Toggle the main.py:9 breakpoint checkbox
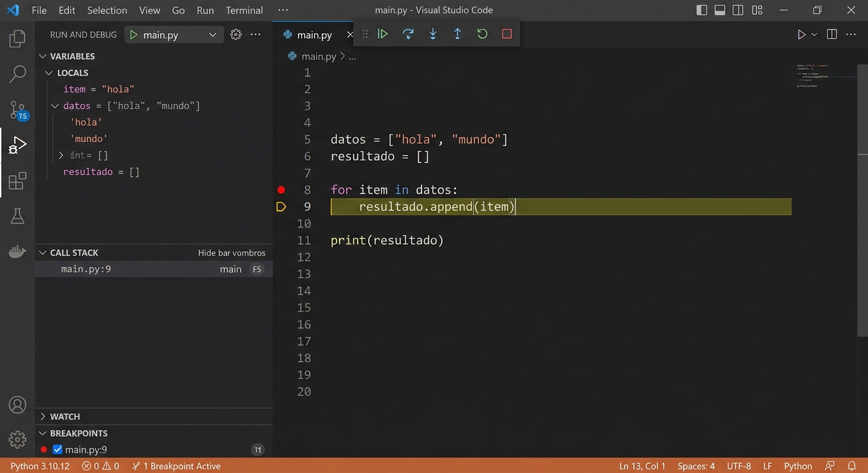Viewport: 868px width, 473px height. (x=57, y=450)
